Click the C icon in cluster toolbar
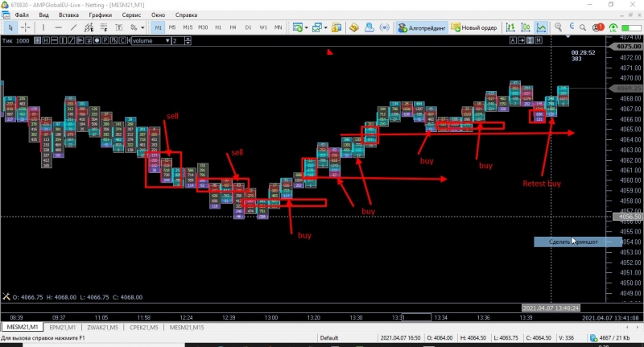The image size is (644, 347). click(x=122, y=40)
